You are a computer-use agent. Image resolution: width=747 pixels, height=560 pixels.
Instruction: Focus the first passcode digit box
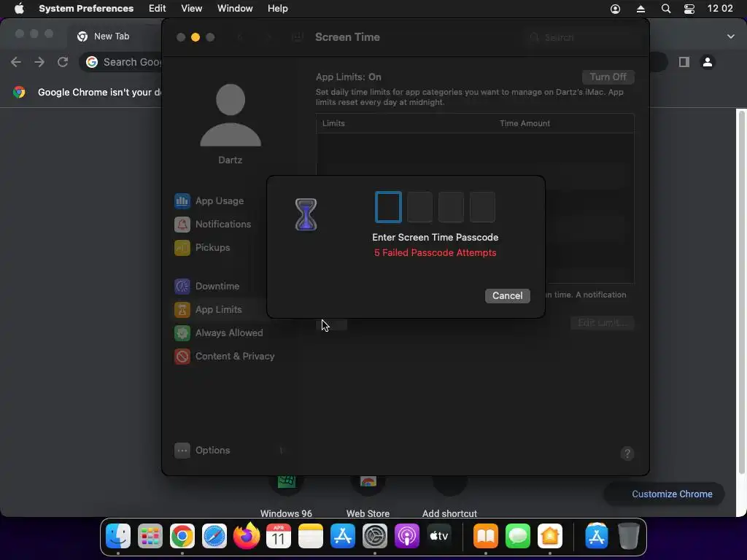pyautogui.click(x=388, y=207)
